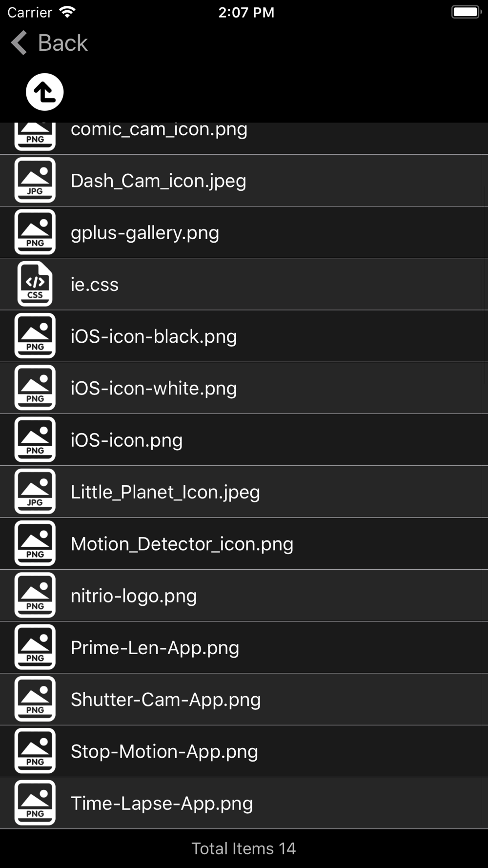Select Prime-Len-App.png in the list
488x868 pixels.
click(244, 647)
